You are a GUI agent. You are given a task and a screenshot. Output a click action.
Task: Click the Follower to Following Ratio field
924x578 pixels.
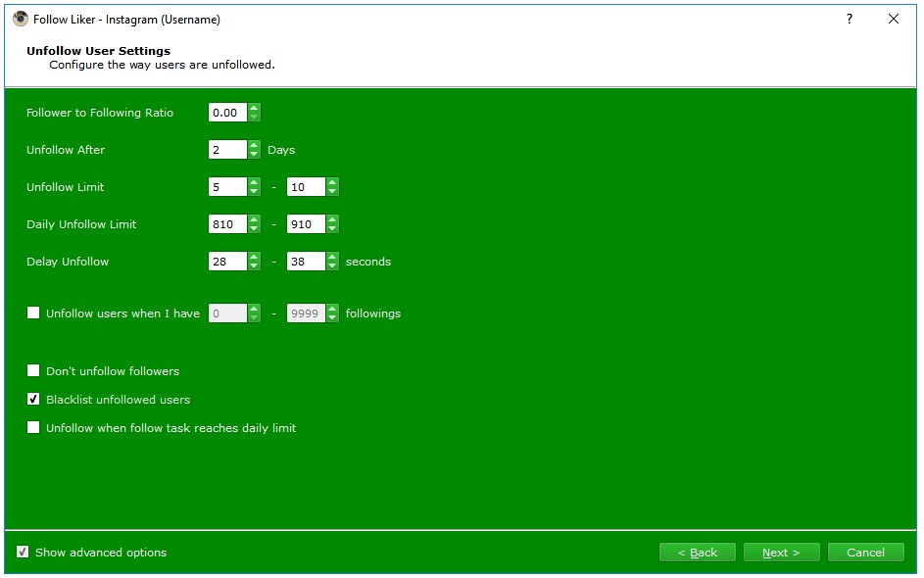click(x=228, y=113)
